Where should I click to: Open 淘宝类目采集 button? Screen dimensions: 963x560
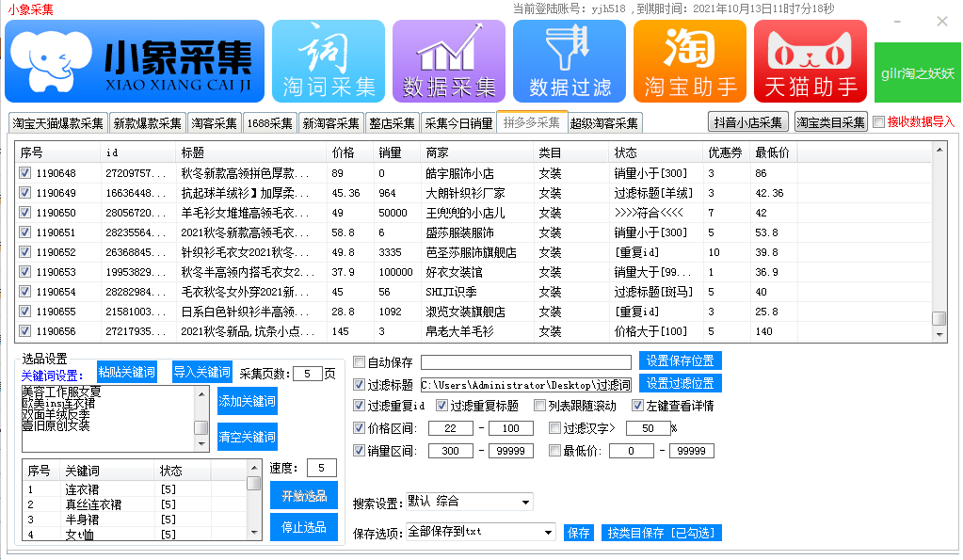pos(830,122)
